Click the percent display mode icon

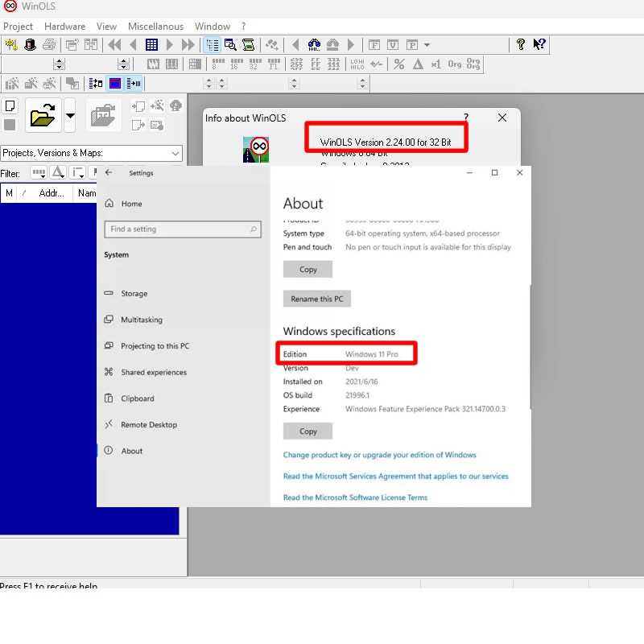398,64
